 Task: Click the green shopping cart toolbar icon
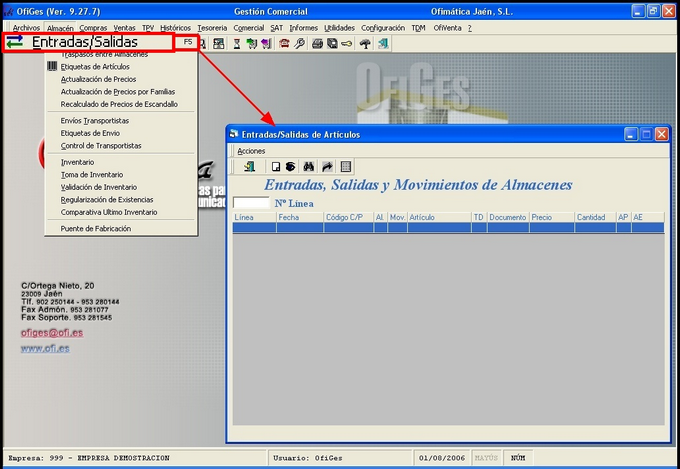click(252, 43)
